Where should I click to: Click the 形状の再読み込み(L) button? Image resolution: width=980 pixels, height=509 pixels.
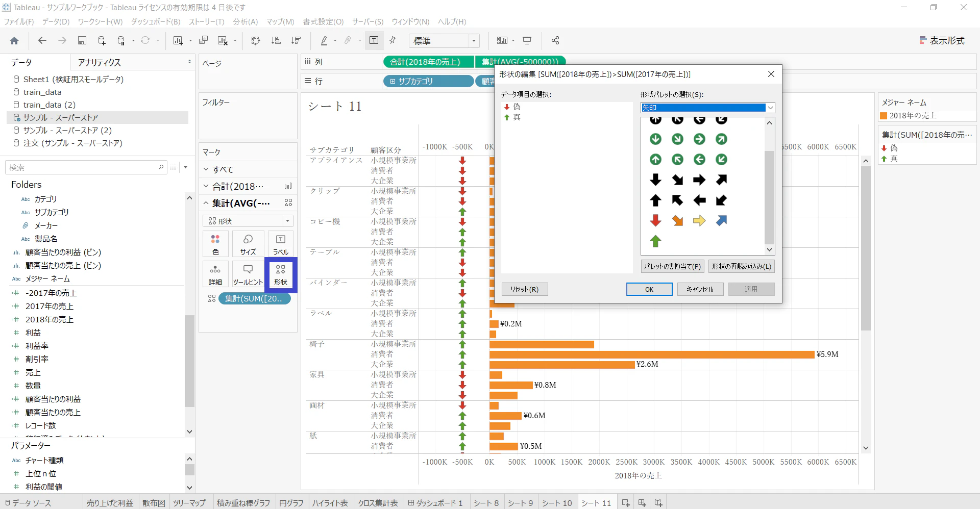click(742, 266)
